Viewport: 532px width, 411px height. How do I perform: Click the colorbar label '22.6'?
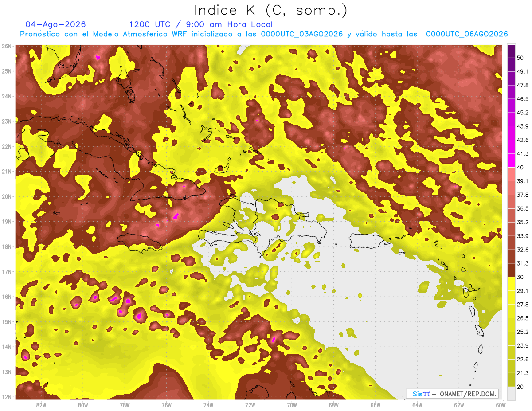tap(523, 359)
